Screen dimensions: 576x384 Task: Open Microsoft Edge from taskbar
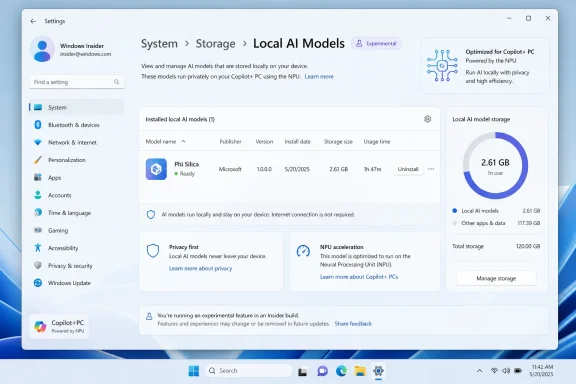341,371
